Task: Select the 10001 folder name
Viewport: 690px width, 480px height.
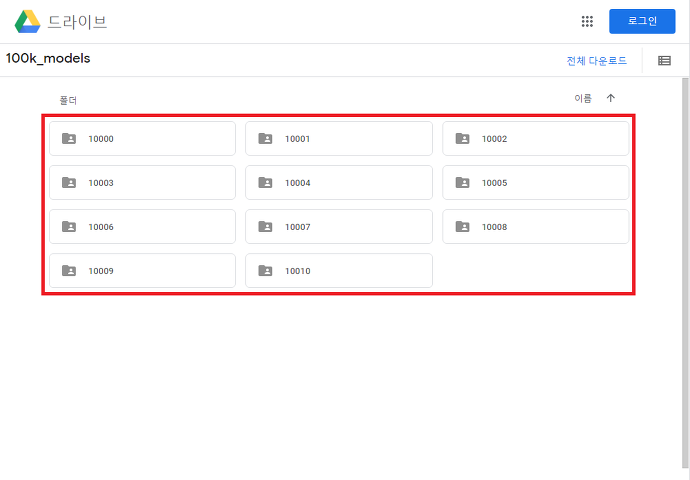Action: pos(297,139)
